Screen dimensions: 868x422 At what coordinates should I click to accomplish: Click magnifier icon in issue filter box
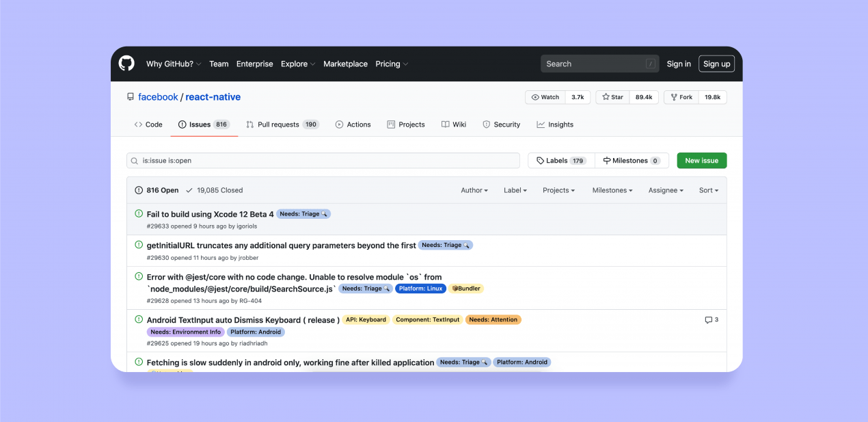coord(135,161)
